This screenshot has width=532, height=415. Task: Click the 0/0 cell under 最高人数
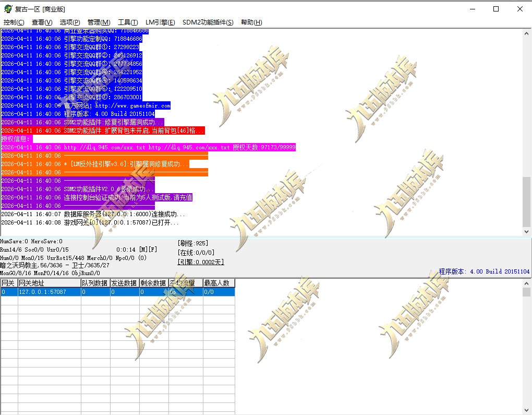click(x=219, y=292)
